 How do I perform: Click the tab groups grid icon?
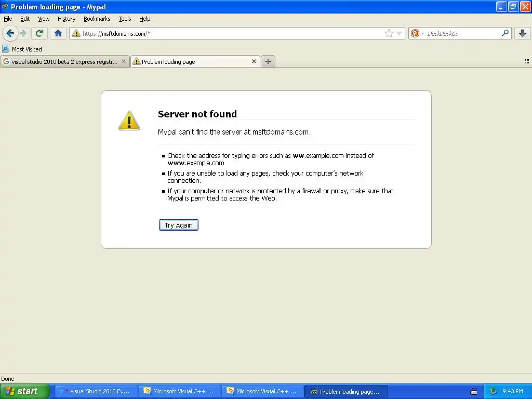(527, 61)
